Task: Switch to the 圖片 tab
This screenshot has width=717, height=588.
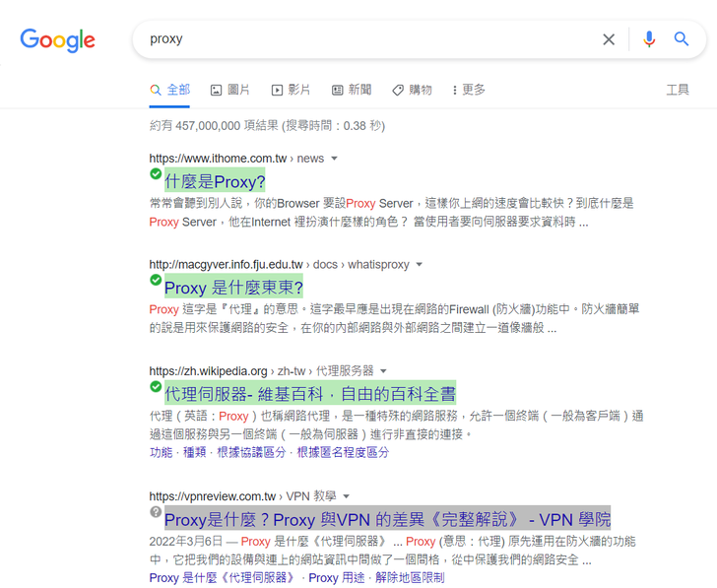Action: pyautogui.click(x=230, y=90)
